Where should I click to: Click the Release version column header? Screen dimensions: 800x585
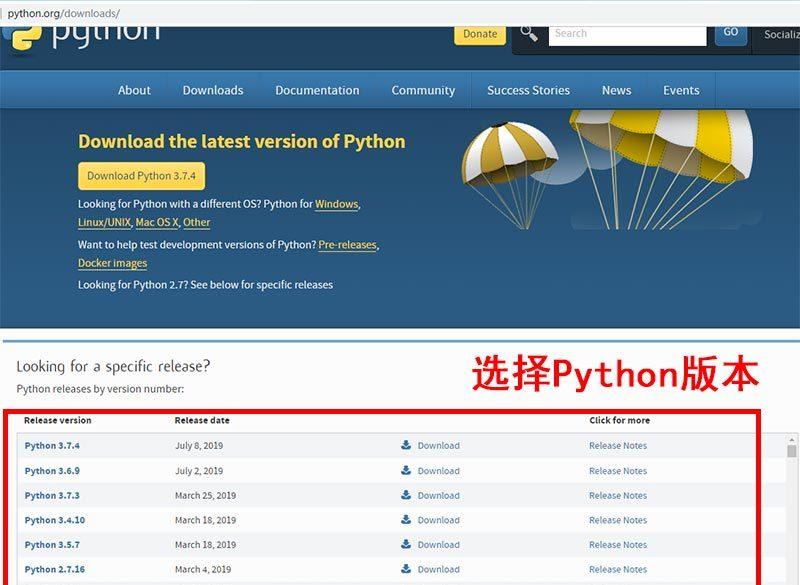tap(58, 420)
